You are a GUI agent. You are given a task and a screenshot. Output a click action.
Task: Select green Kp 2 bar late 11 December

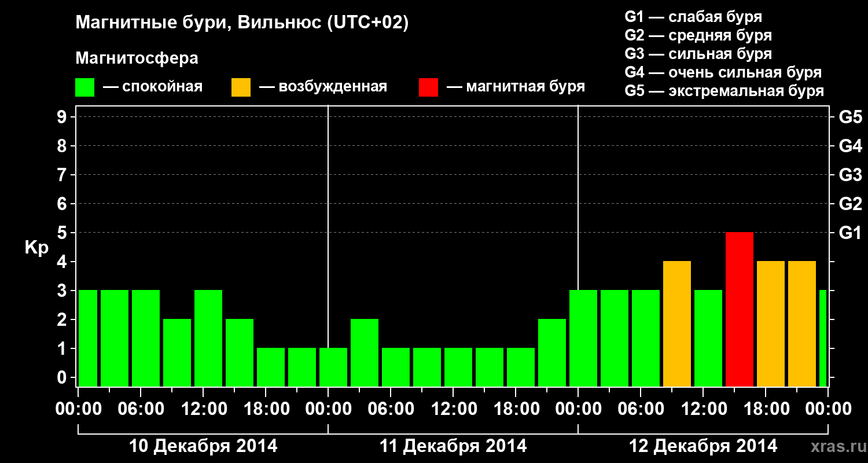pos(552,352)
